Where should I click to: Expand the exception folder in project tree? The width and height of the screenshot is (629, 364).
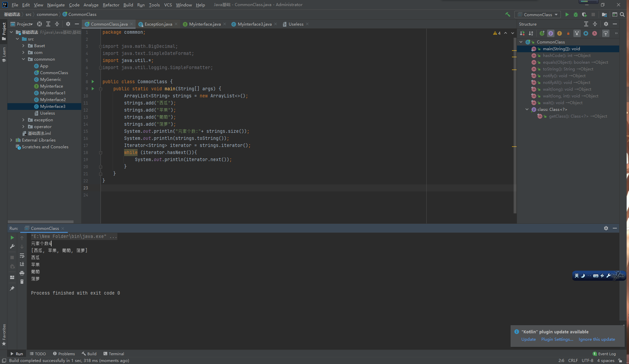[23, 120]
